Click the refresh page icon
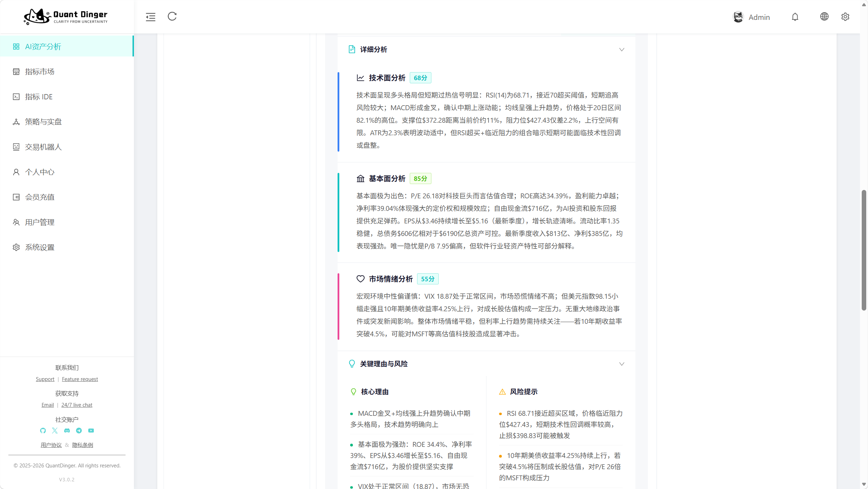The height and width of the screenshot is (489, 868). coord(172,16)
